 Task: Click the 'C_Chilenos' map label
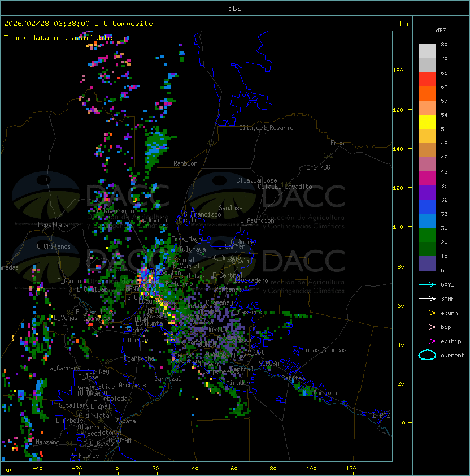pos(54,246)
